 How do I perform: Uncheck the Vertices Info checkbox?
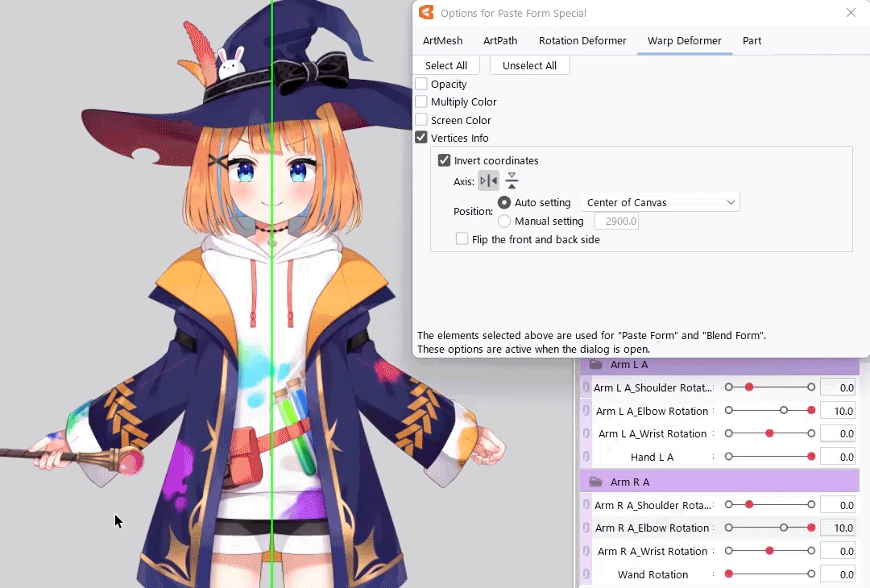(421, 138)
